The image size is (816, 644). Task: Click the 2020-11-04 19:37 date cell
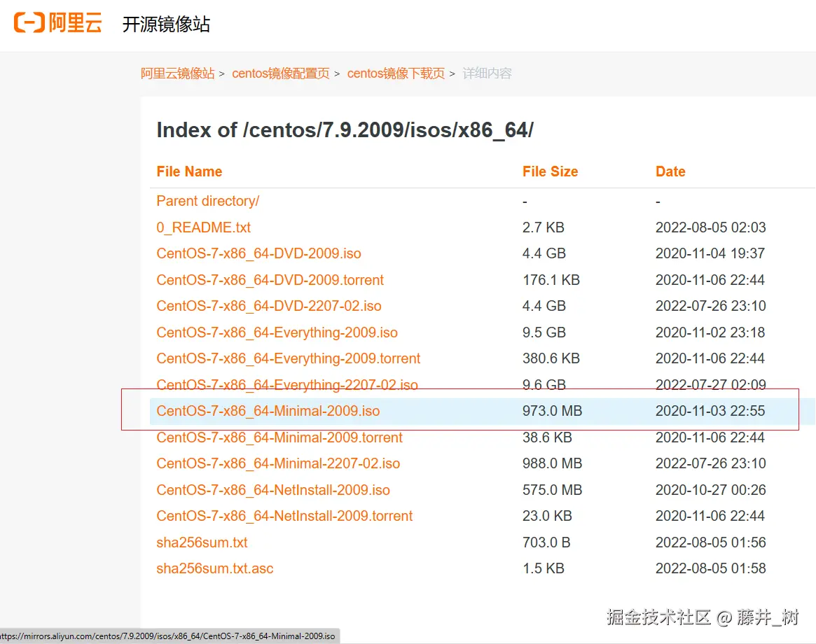click(710, 253)
